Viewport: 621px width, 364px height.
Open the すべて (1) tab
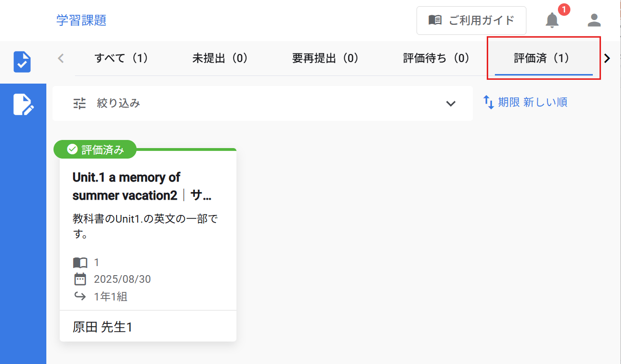click(x=121, y=58)
